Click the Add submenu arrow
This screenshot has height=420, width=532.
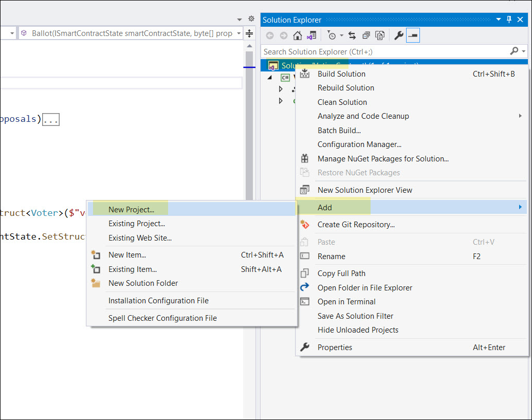[x=520, y=207]
